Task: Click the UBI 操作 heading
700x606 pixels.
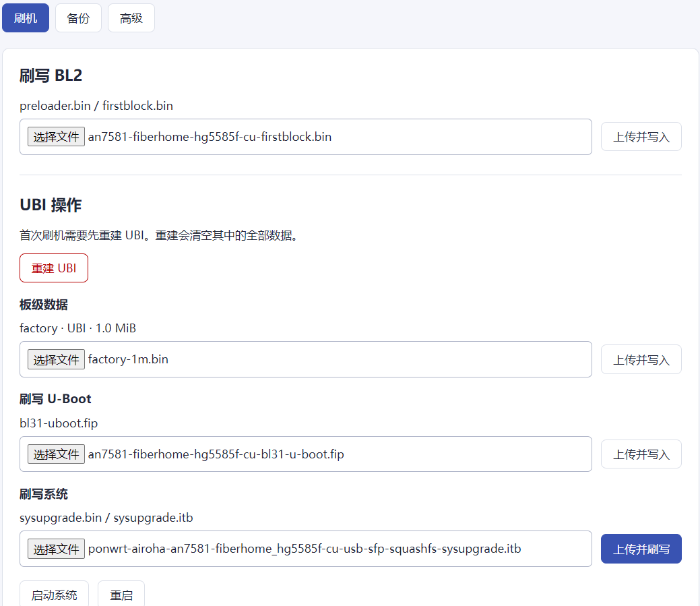Action: pos(51,205)
